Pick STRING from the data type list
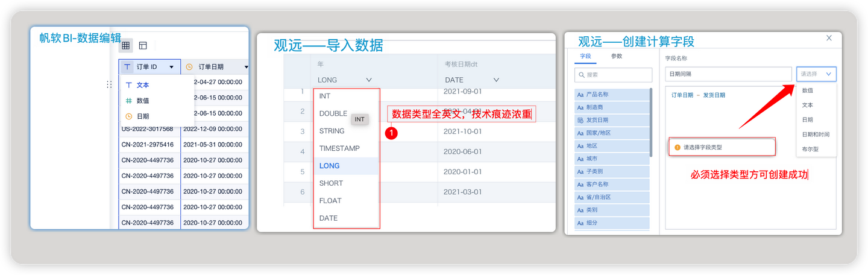This screenshot has height=275, width=868. 347,131
